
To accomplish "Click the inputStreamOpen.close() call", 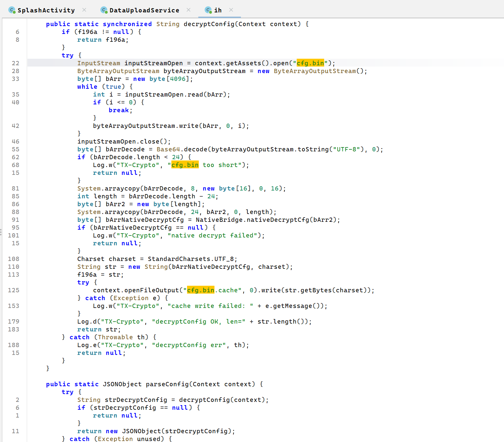I will click(124, 141).
